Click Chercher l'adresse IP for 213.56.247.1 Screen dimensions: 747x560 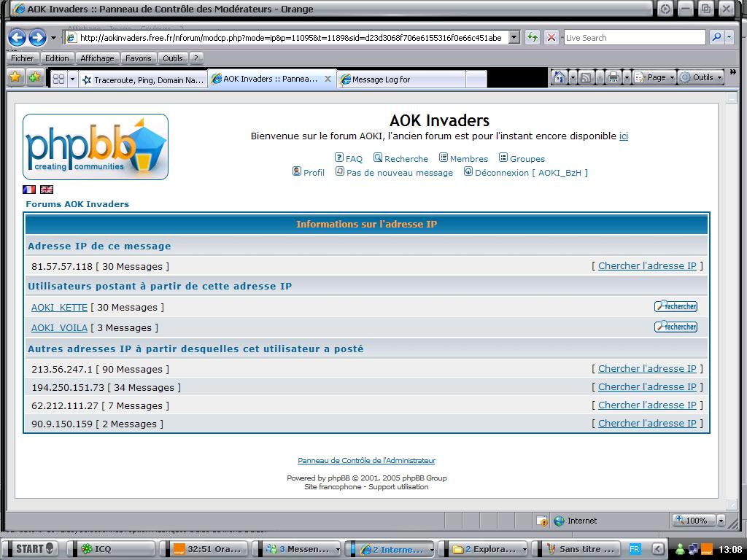click(x=647, y=368)
